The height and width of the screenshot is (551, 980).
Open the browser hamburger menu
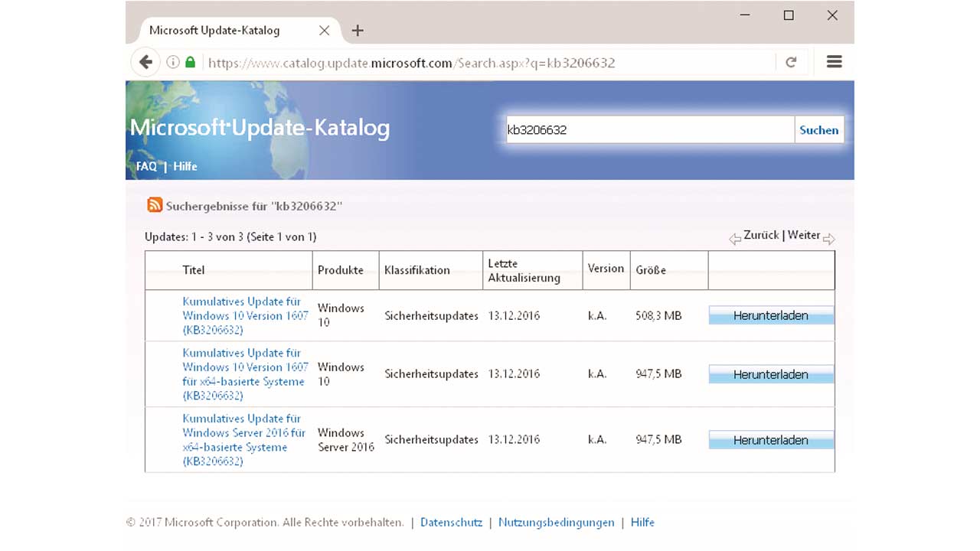pos(835,62)
